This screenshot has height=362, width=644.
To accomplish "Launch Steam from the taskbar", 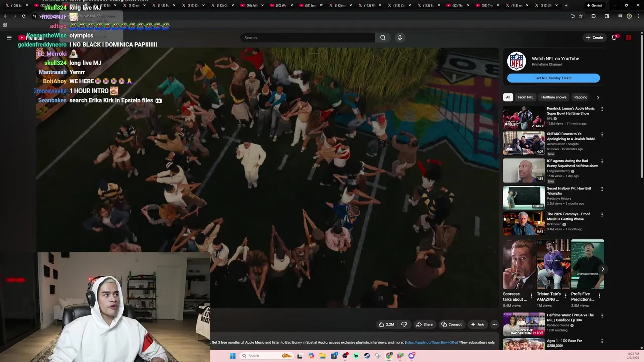I will click(367, 356).
